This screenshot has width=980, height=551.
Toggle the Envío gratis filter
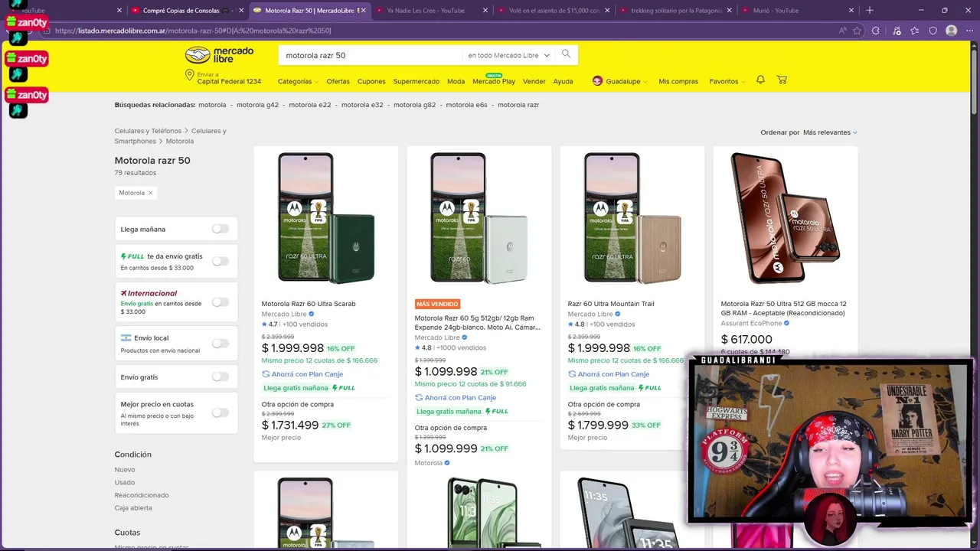click(220, 377)
